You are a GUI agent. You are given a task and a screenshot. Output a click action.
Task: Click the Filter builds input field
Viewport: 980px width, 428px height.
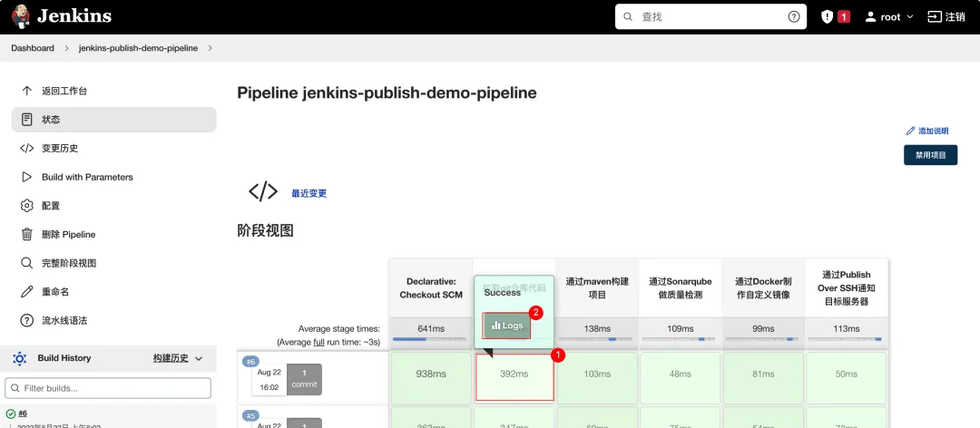point(107,388)
